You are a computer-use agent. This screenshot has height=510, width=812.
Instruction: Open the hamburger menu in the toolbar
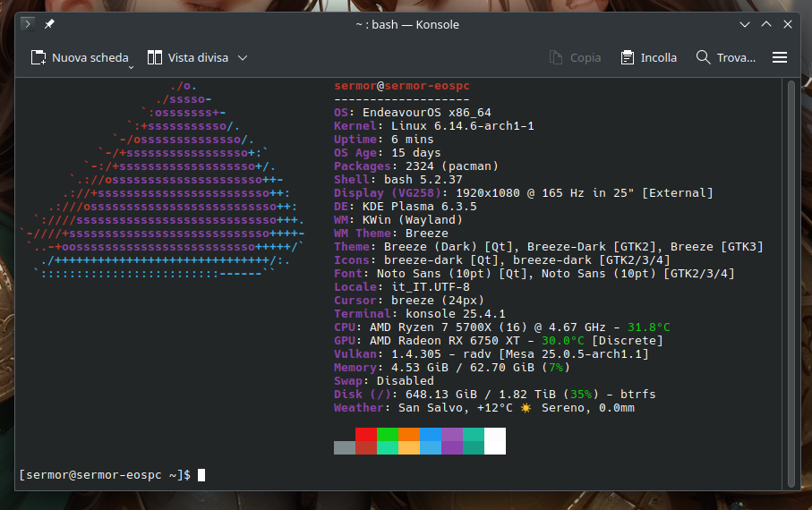[780, 57]
